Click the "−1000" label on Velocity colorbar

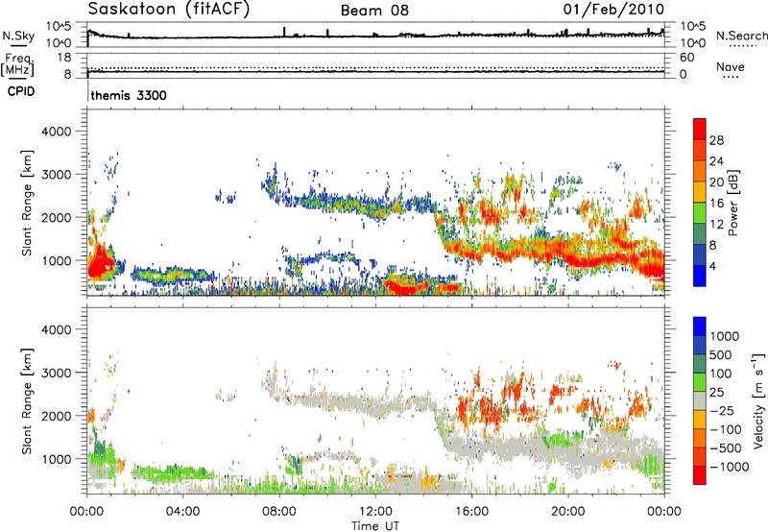point(729,467)
